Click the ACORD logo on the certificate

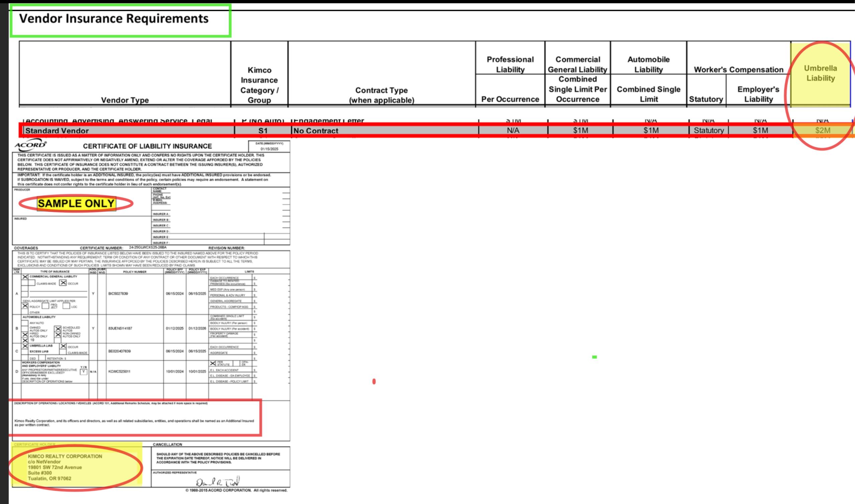pyautogui.click(x=30, y=145)
